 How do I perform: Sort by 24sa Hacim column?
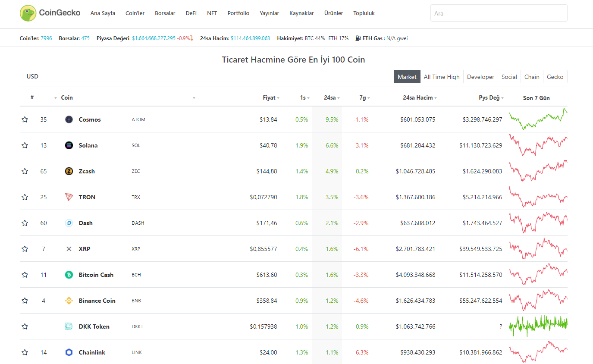[420, 98]
